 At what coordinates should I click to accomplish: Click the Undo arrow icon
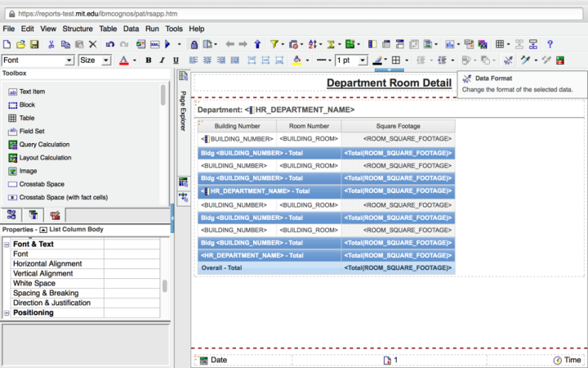[110, 44]
